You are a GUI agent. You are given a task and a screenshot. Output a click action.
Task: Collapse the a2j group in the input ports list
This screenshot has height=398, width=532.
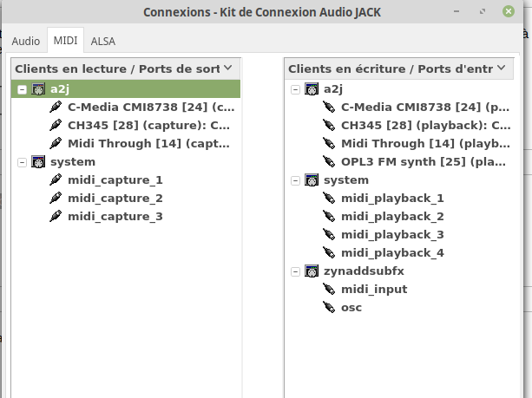(295, 88)
